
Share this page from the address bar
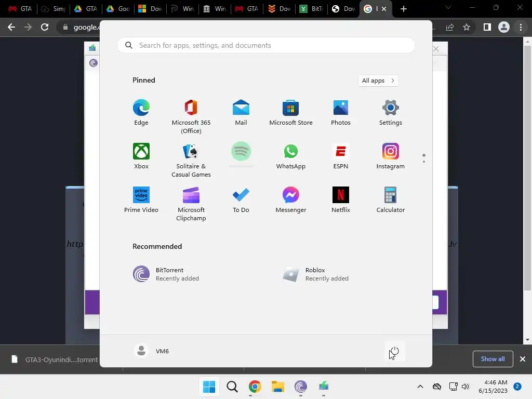pos(450,27)
